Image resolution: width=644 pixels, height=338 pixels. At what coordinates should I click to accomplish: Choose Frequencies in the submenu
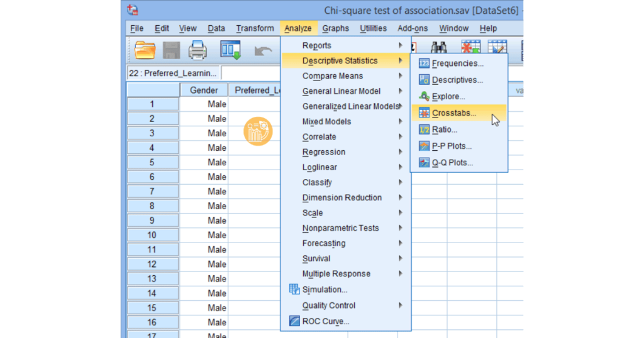tap(457, 63)
